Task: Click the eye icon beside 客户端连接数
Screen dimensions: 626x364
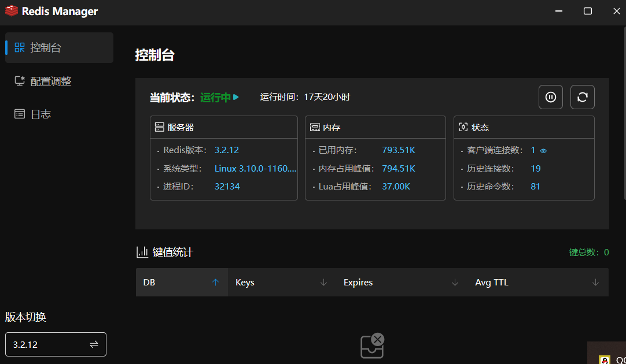Action: [543, 151]
